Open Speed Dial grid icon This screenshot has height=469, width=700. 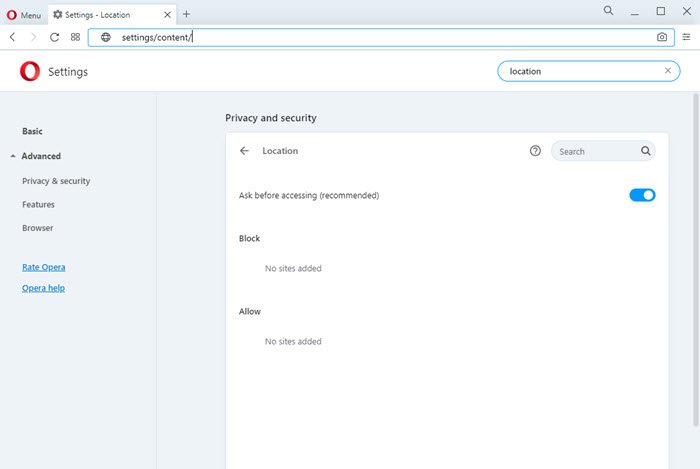pos(75,37)
